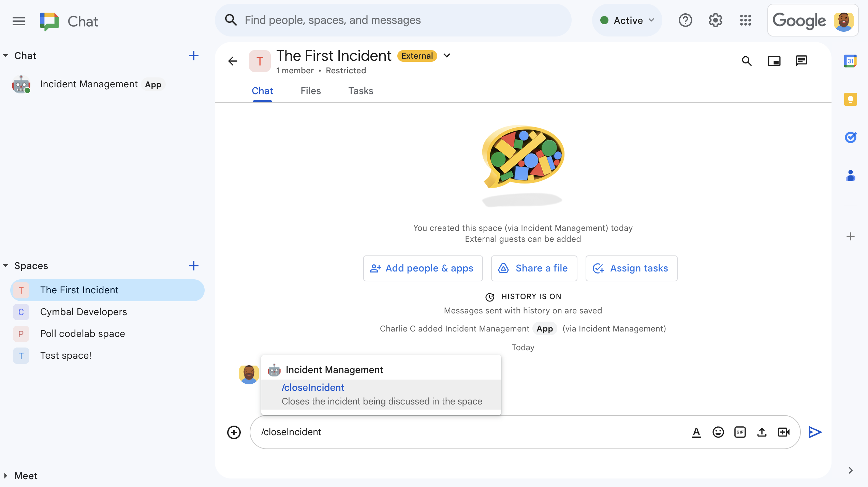Click the threaded replies icon in header
This screenshot has width=868, height=487.
pos(802,61)
